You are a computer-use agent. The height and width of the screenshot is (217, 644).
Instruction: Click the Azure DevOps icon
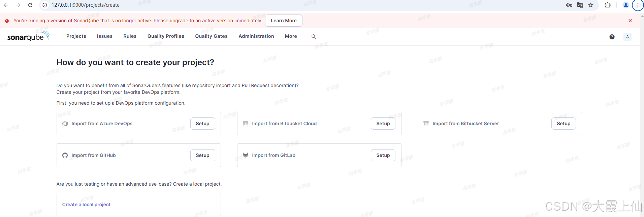65,124
